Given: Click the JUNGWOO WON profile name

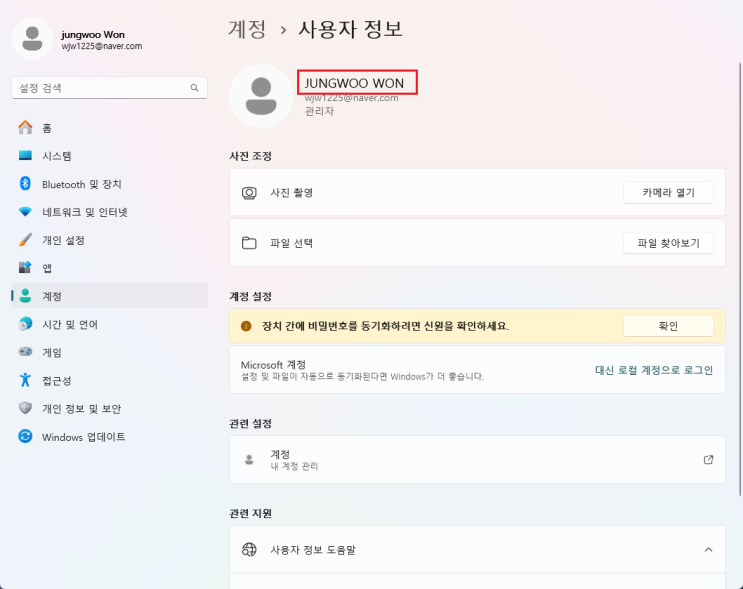Looking at the screenshot, I should click(x=354, y=83).
